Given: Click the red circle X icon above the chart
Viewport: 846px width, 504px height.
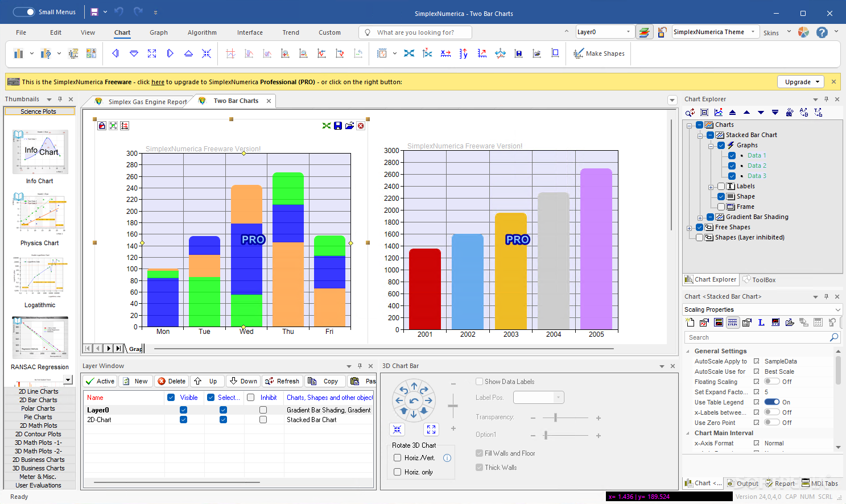Looking at the screenshot, I should click(x=361, y=126).
